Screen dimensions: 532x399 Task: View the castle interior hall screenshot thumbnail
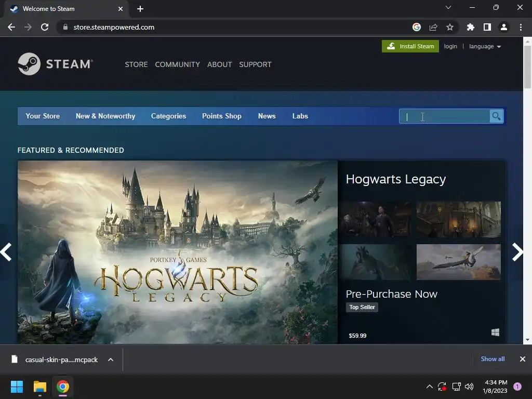pos(459,220)
